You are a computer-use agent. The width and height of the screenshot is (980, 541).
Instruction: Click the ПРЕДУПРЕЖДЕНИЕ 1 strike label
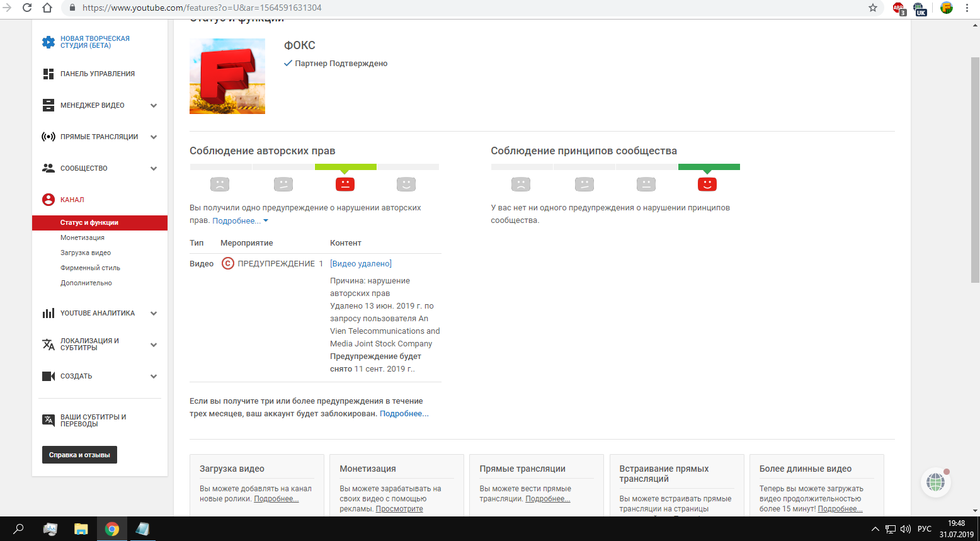280,264
